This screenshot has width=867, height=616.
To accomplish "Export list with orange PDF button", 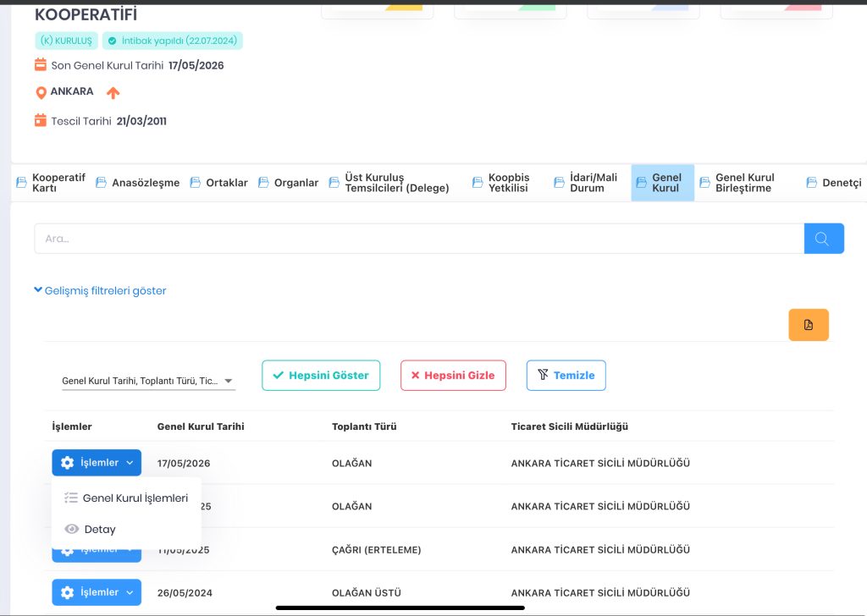I will coord(809,325).
